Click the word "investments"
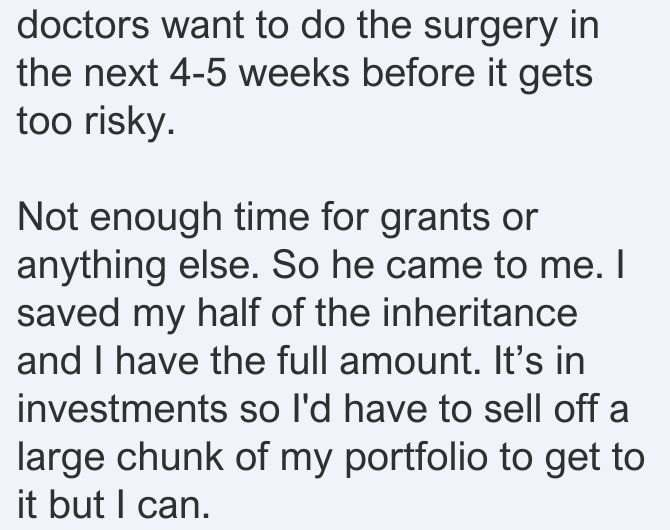670x530 pixels. click(122, 409)
